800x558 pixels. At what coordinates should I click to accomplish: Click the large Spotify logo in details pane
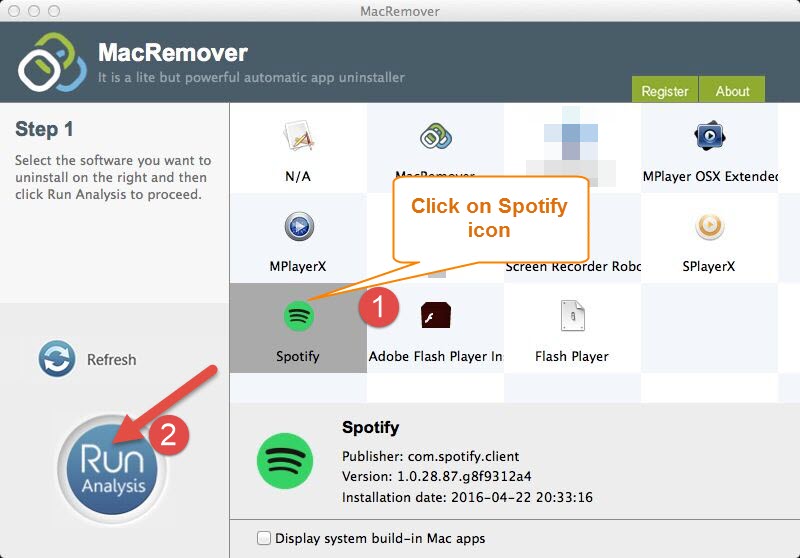pos(285,461)
